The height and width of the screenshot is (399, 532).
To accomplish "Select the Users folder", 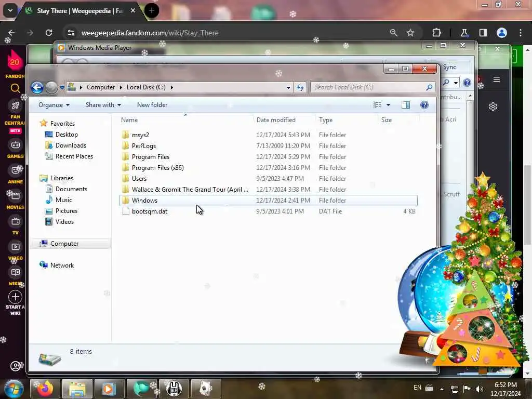I will pyautogui.click(x=139, y=179).
